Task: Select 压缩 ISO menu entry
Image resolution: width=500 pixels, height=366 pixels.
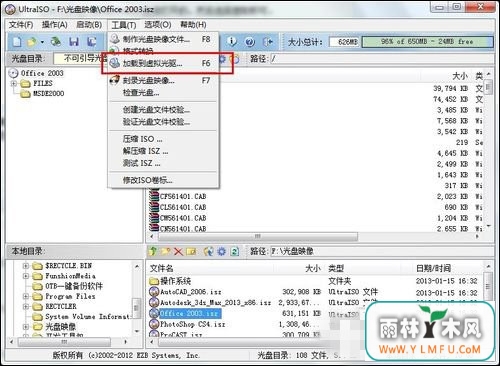Action: (163, 139)
